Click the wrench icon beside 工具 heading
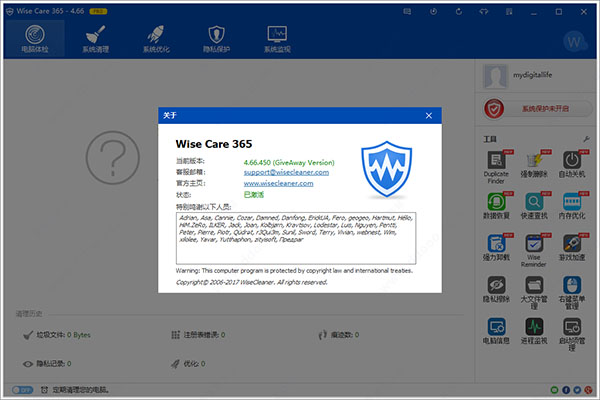The width and height of the screenshot is (600, 400). pyautogui.click(x=586, y=139)
